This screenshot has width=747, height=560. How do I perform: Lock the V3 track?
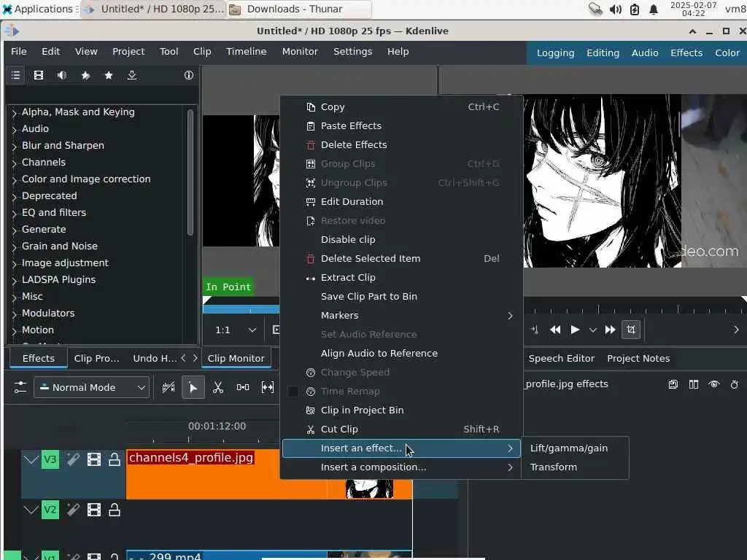[x=115, y=459]
